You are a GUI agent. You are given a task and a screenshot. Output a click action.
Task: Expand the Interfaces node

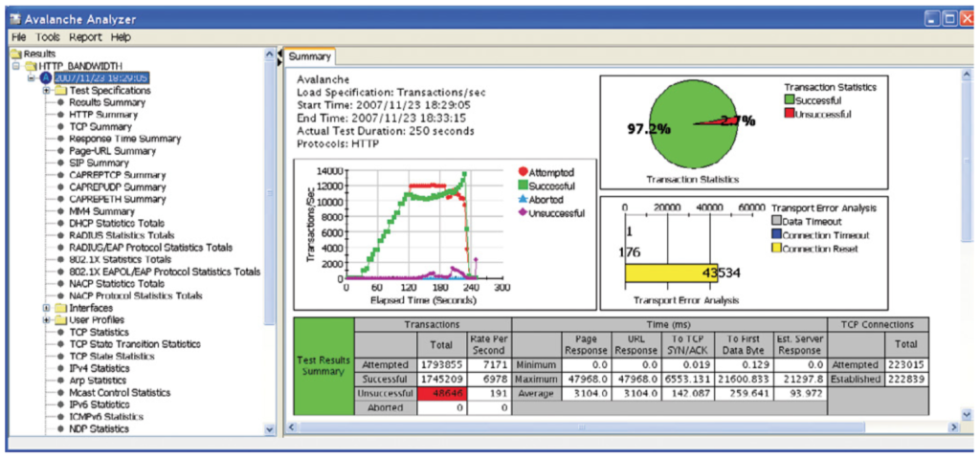pyautogui.click(x=46, y=308)
